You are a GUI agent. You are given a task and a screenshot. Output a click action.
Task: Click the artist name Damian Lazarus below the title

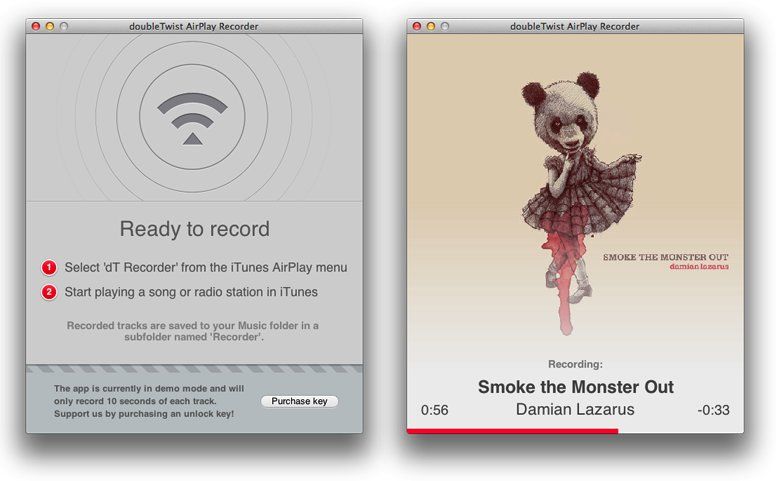click(x=575, y=410)
